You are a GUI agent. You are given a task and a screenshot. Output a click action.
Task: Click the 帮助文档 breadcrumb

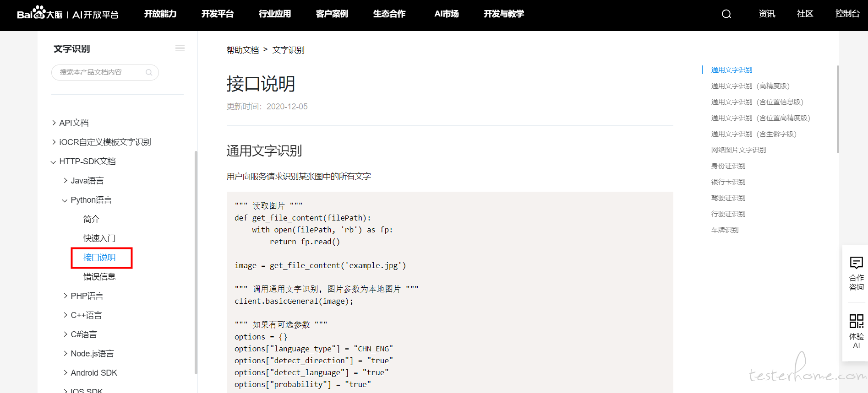pyautogui.click(x=243, y=50)
